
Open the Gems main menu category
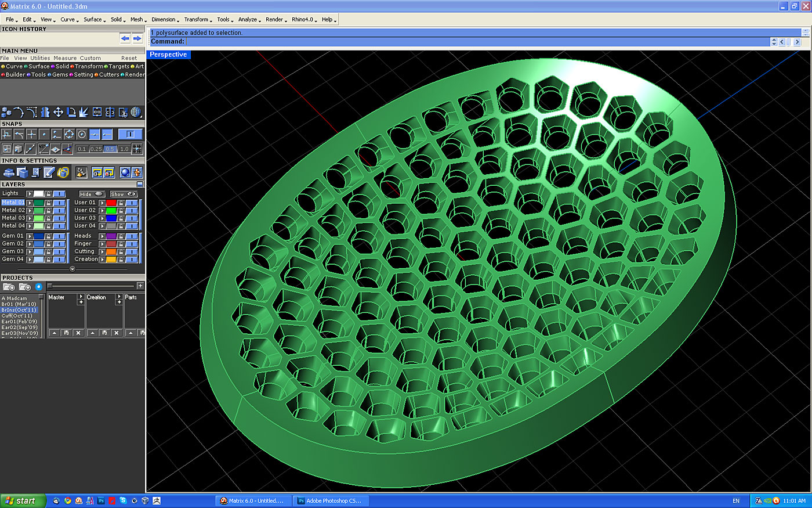[x=60, y=74]
